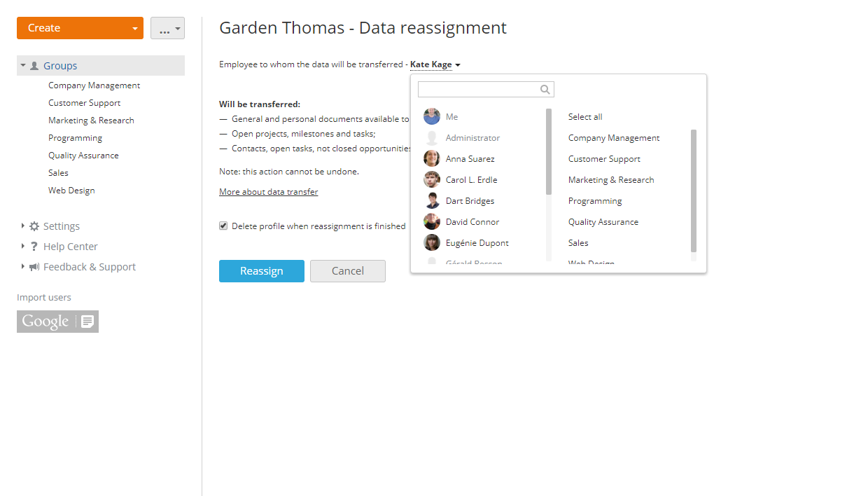Click the Groups person icon in sidebar
Image resolution: width=868 pixels, height=496 pixels.
(x=34, y=65)
